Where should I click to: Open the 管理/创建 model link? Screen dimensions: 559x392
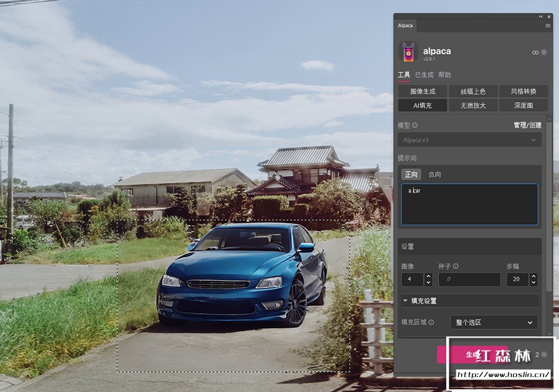pos(527,125)
